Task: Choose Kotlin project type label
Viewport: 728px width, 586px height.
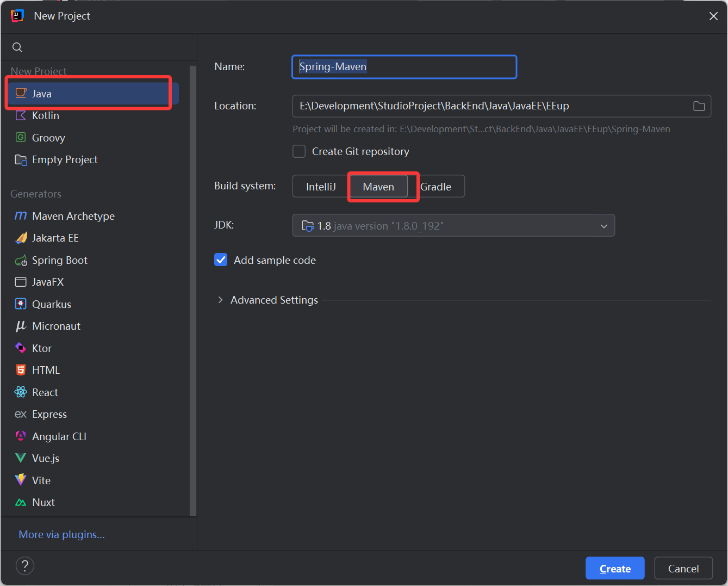Action: 46,115
